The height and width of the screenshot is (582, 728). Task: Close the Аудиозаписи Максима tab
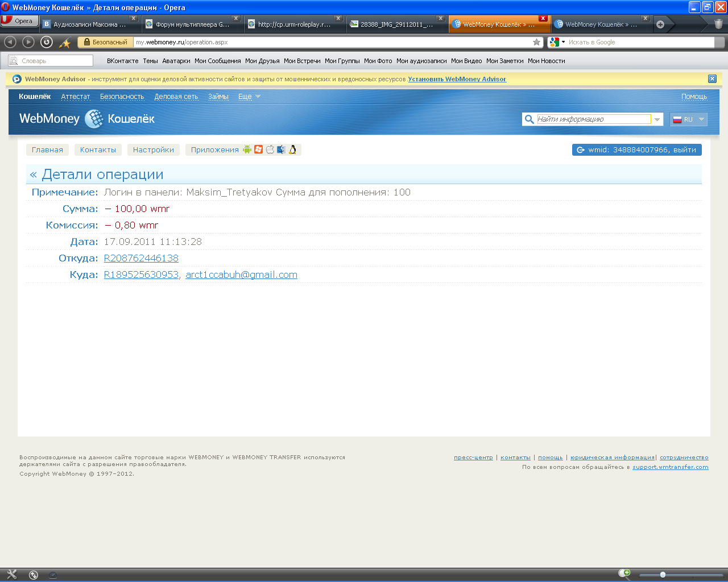tap(134, 18)
